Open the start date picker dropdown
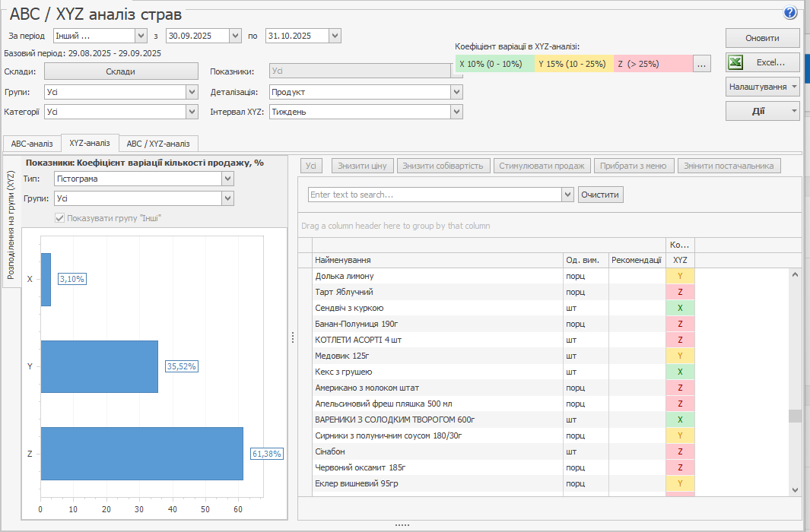The image size is (810, 532). tap(235, 36)
